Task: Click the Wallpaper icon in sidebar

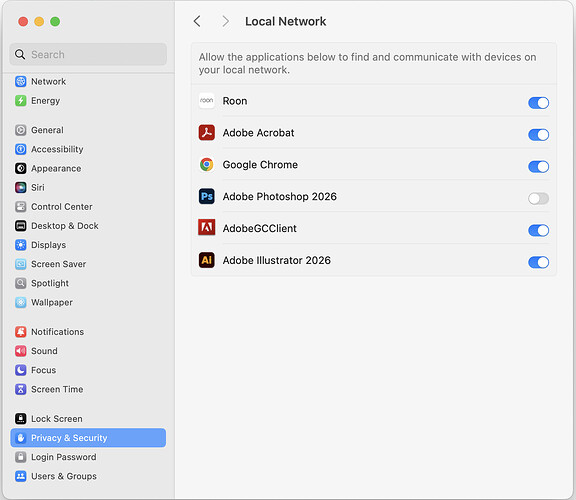Action: coord(21,302)
